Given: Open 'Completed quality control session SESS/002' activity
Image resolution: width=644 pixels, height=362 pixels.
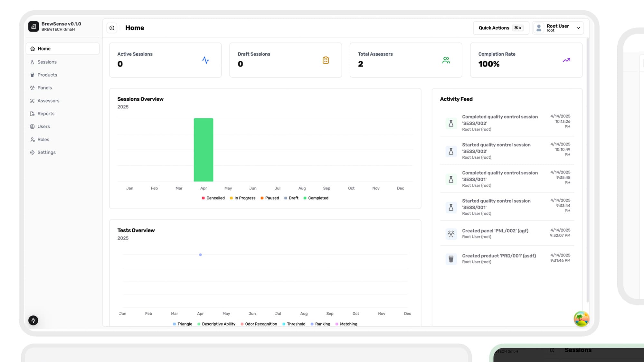Looking at the screenshot, I should point(507,123).
